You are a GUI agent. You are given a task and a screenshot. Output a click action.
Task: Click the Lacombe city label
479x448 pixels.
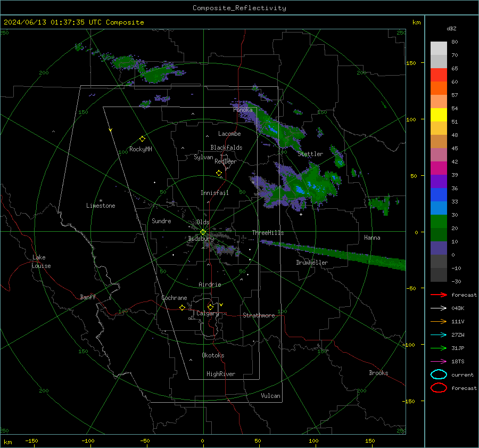[229, 134]
